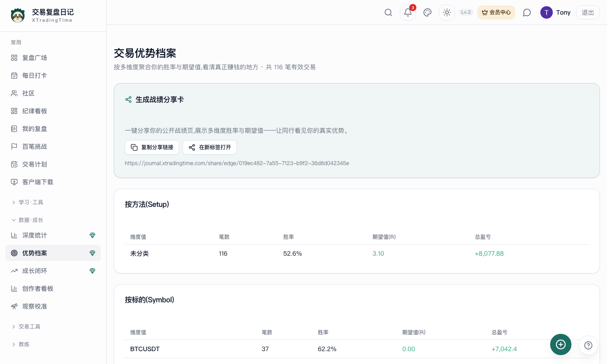Click the 复制分享链接 button
The width and height of the screenshot is (607, 364).
152,147
